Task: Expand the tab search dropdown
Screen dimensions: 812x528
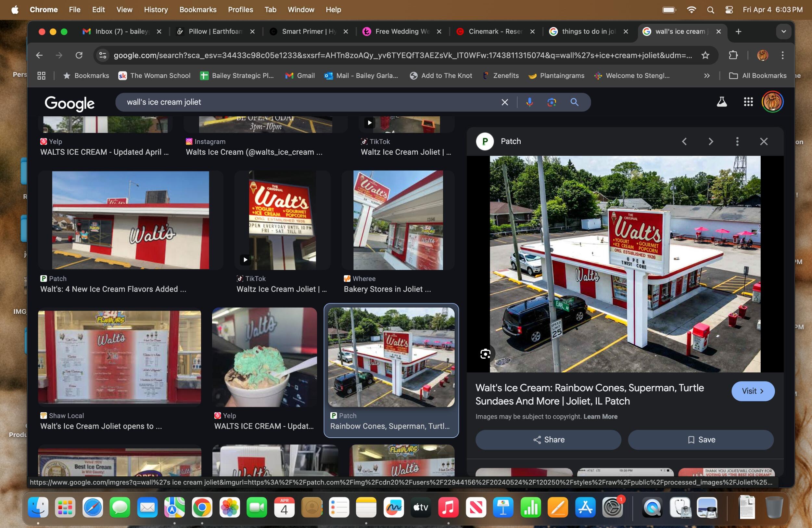Action: pyautogui.click(x=783, y=32)
